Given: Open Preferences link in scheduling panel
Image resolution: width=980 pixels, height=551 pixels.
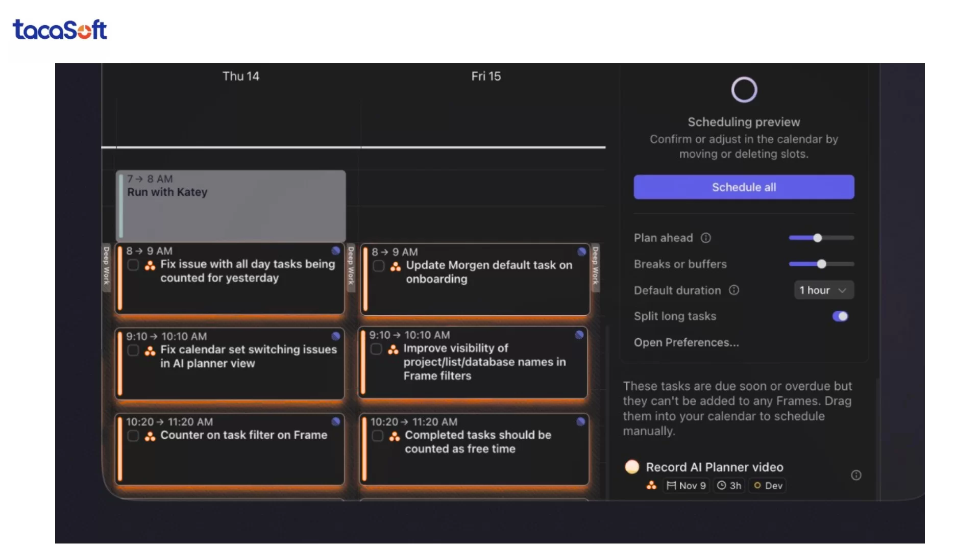Looking at the screenshot, I should (686, 342).
